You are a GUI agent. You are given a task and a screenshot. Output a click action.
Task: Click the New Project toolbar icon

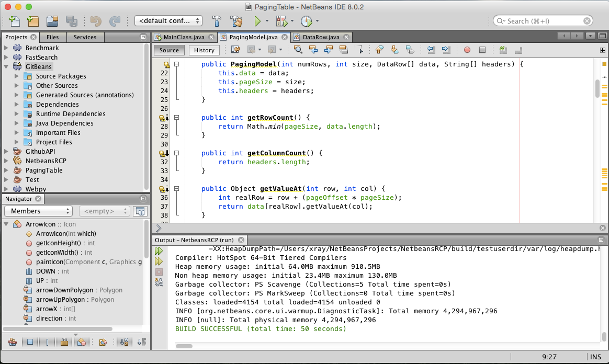(33, 21)
